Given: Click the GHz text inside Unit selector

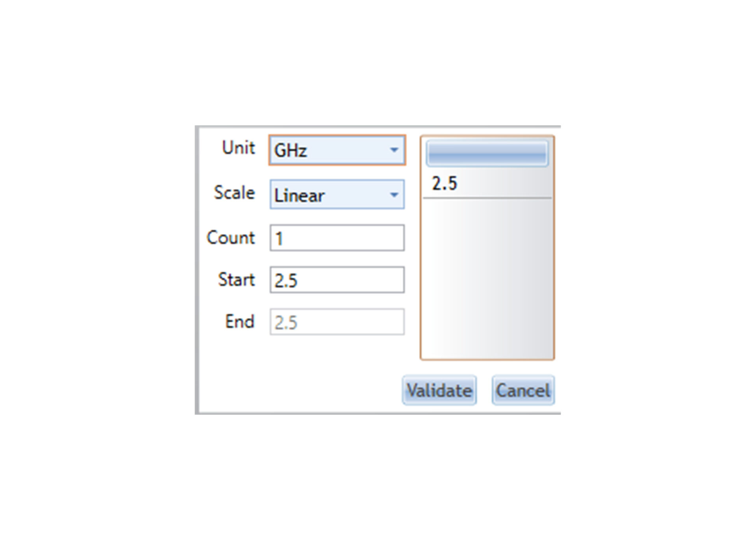Looking at the screenshot, I should coord(291,151).
